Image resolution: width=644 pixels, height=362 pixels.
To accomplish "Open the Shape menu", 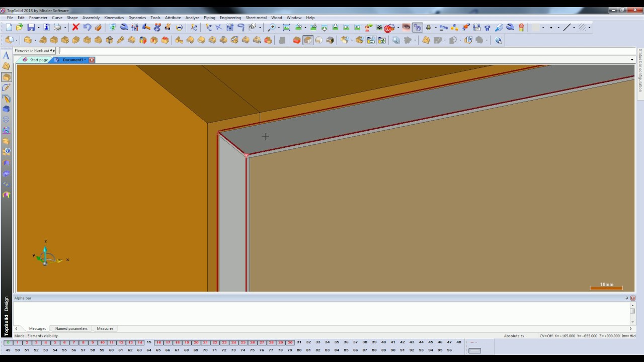I will click(x=72, y=18).
